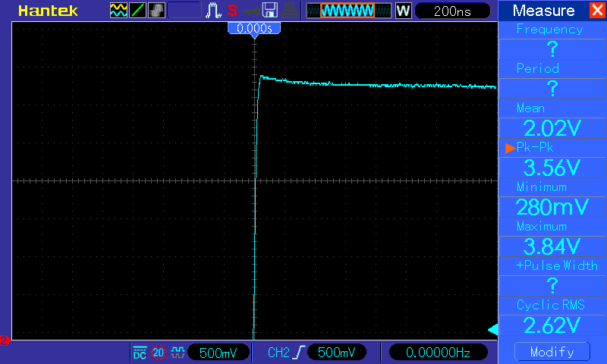
Task: Select the Mean measurement label
Action: [x=530, y=108]
